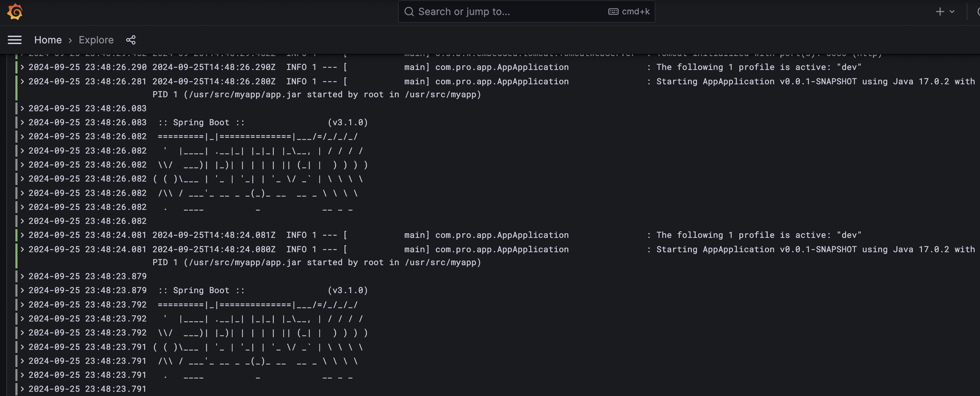Expand the 23:48:23.792 equals-sign banner row

coord(22,305)
